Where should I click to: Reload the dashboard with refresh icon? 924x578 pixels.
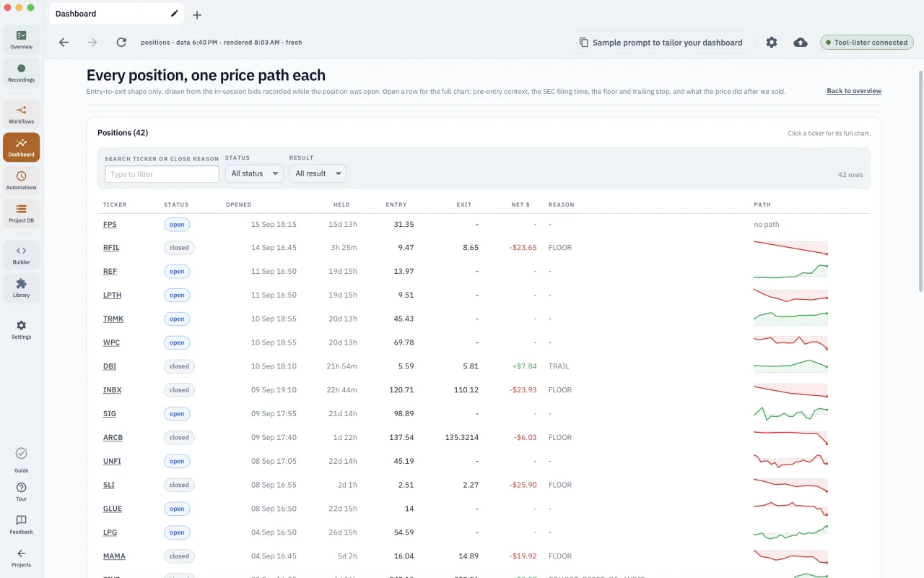point(121,43)
